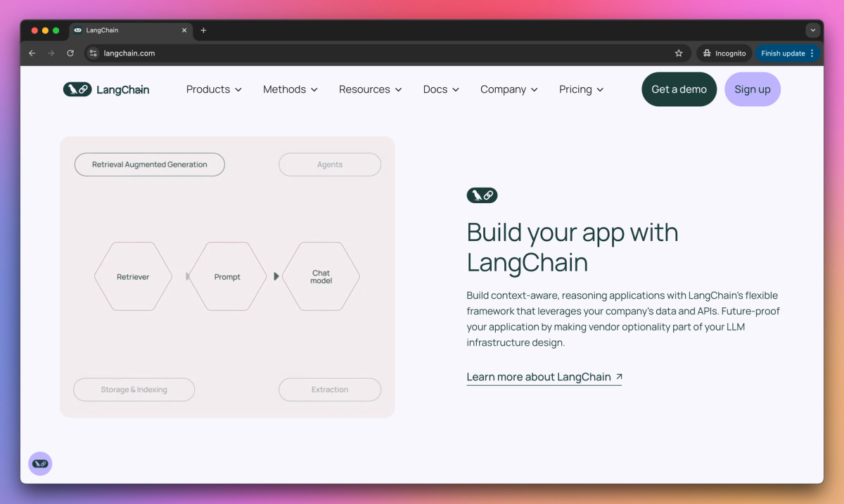Screen dimensions: 844x504
Task: Open the floating LangChain chat widget icon
Action: click(40, 463)
